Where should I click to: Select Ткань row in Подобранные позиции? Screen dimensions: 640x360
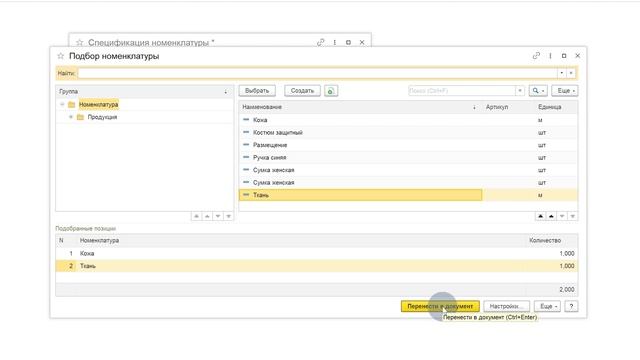317,266
